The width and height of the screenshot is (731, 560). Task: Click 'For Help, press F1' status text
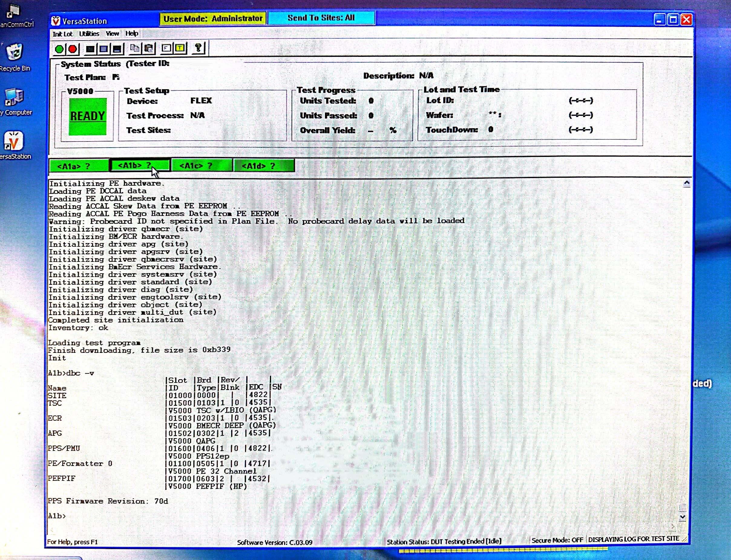pyautogui.click(x=72, y=542)
